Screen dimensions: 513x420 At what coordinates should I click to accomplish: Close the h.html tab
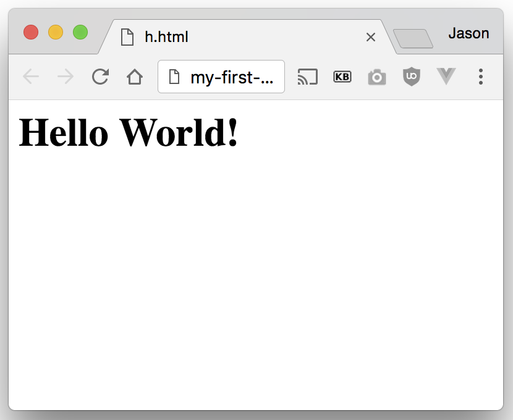point(371,37)
